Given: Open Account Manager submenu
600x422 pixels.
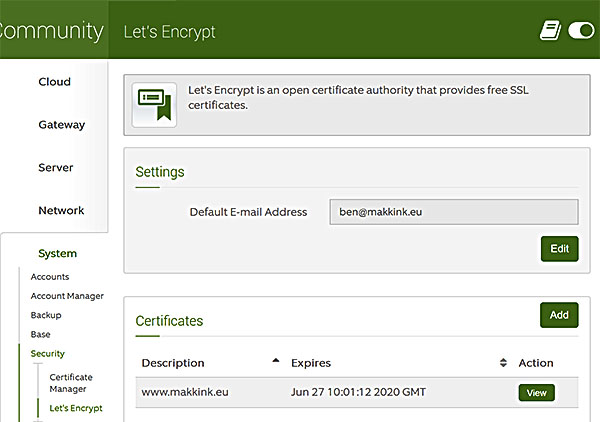Looking at the screenshot, I should (x=67, y=296).
